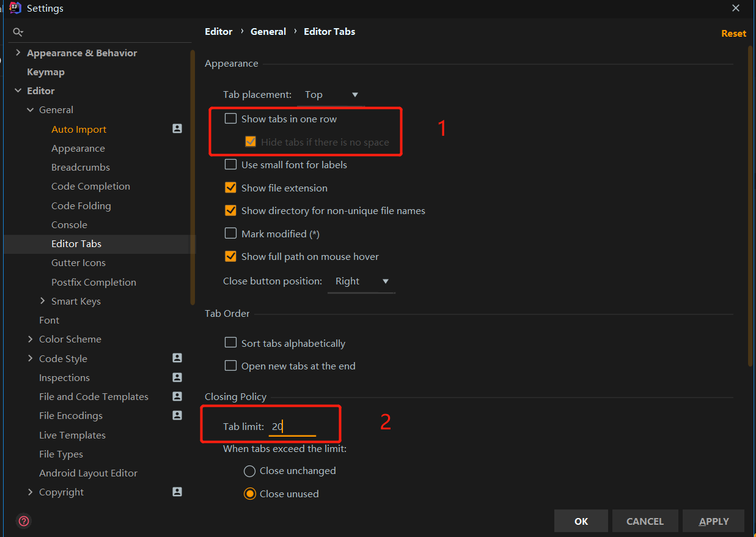This screenshot has height=537, width=756.
Task: Open the help question mark icon
Action: (x=23, y=521)
